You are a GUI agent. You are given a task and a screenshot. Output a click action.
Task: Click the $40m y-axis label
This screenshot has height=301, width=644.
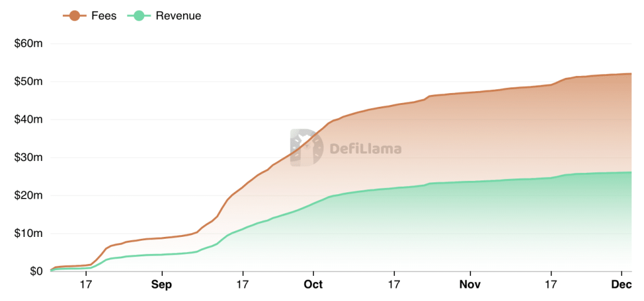tap(28, 119)
